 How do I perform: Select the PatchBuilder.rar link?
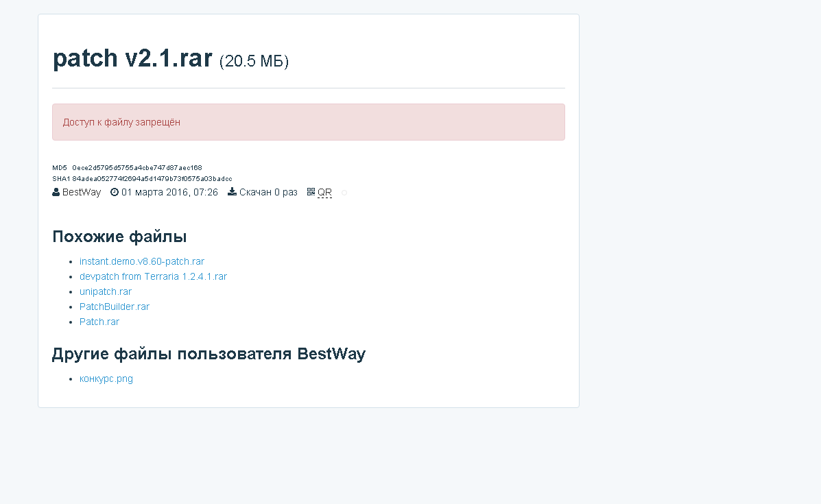[x=115, y=307]
